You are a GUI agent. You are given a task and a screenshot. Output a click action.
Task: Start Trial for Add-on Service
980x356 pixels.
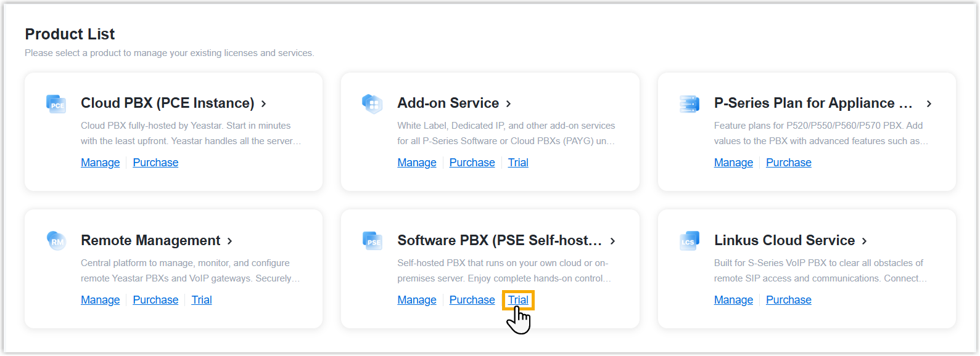518,163
